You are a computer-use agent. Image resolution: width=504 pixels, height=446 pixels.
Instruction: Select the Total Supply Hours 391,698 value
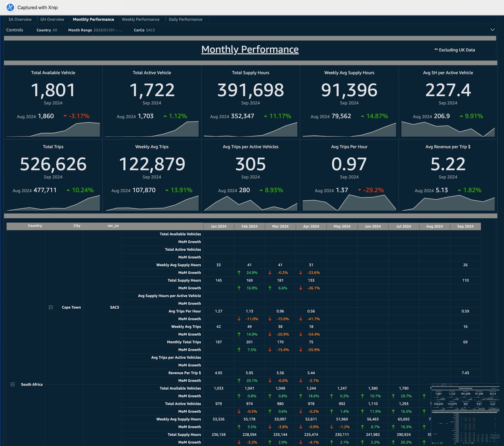pyautogui.click(x=250, y=90)
